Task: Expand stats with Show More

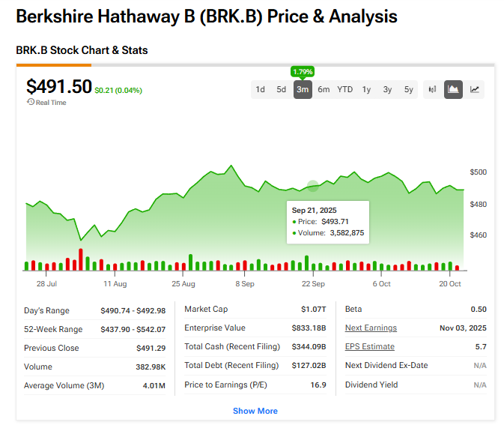Action: [255, 411]
